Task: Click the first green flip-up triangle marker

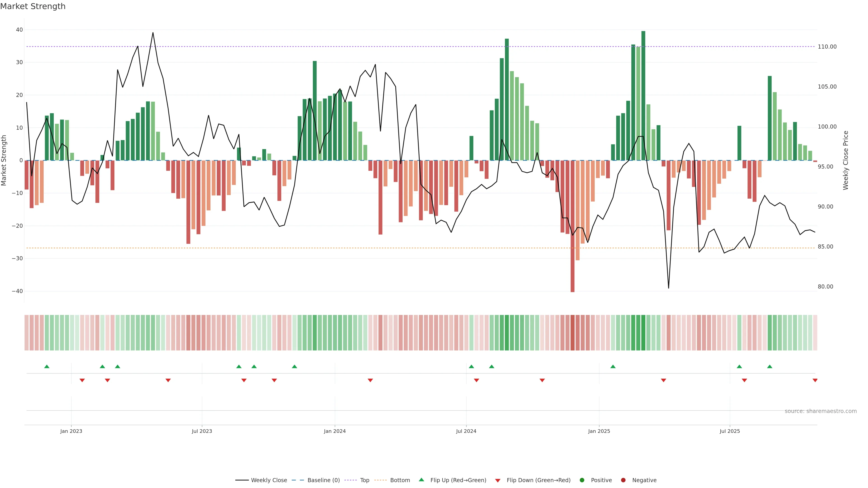Action: point(47,366)
